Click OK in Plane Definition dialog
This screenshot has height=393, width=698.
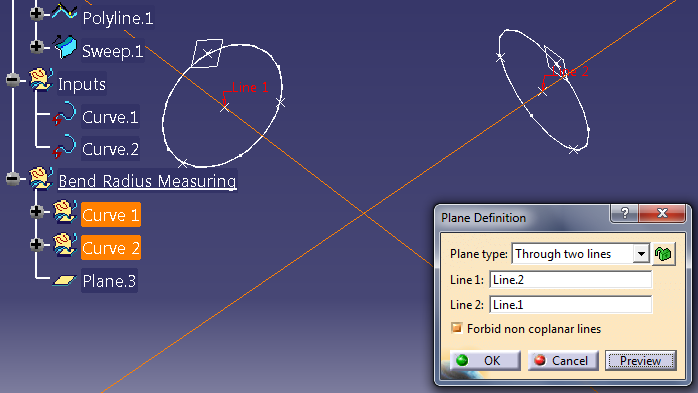pyautogui.click(x=485, y=360)
